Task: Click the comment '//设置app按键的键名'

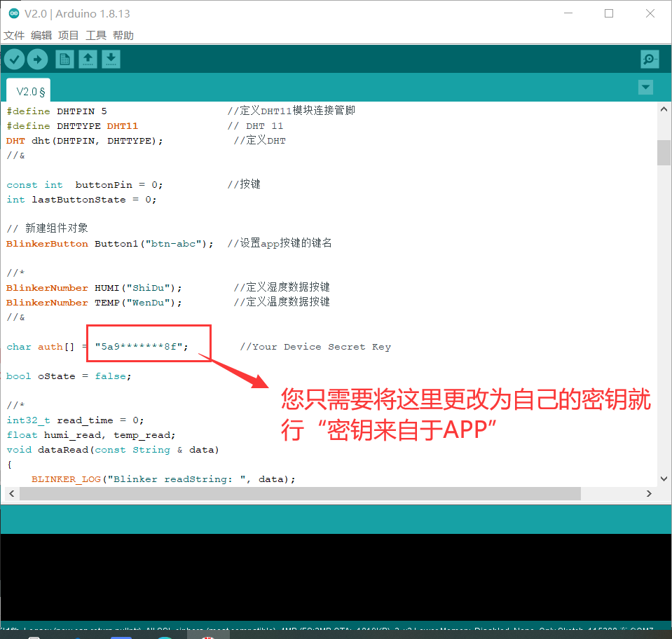Action: [x=280, y=243]
